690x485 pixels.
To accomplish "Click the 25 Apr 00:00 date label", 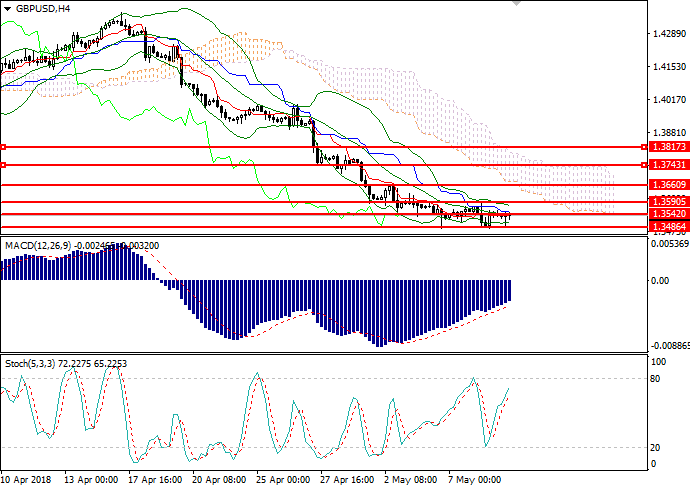I will click(282, 478).
